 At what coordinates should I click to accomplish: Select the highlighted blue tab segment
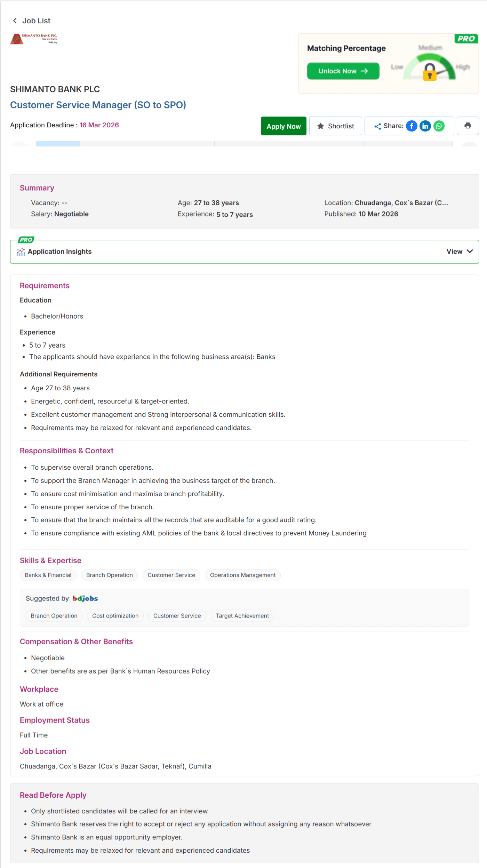[x=58, y=144]
